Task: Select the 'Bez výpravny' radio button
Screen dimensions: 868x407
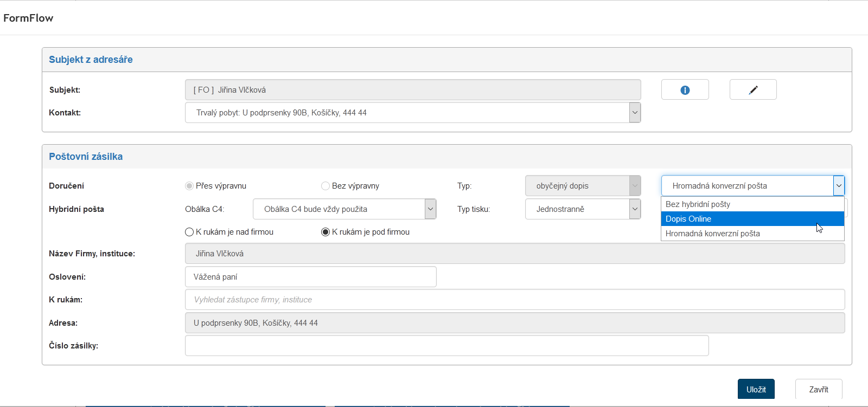Action: 325,186
